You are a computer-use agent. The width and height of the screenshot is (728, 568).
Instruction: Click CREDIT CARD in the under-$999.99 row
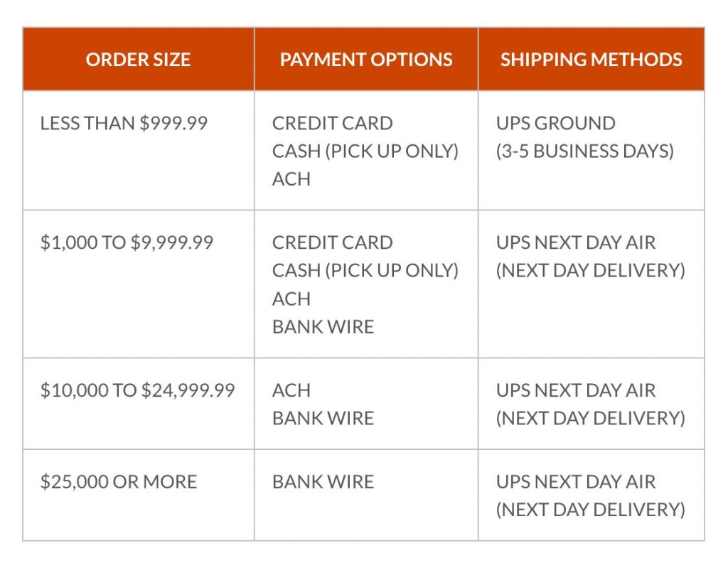(x=332, y=123)
